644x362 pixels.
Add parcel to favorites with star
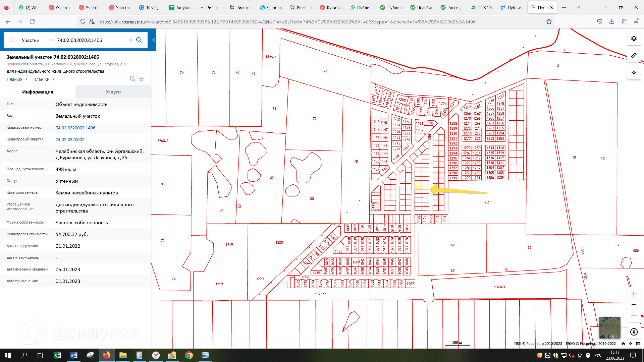(x=142, y=79)
